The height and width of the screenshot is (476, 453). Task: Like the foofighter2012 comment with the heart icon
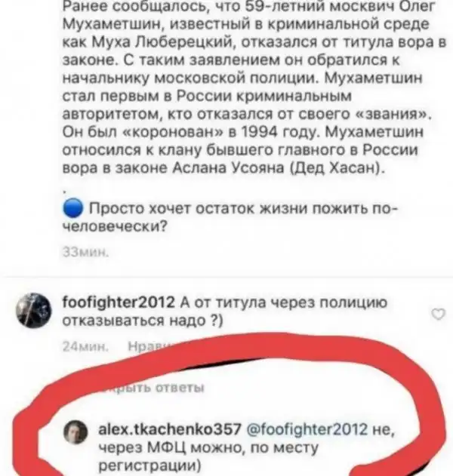(x=438, y=314)
